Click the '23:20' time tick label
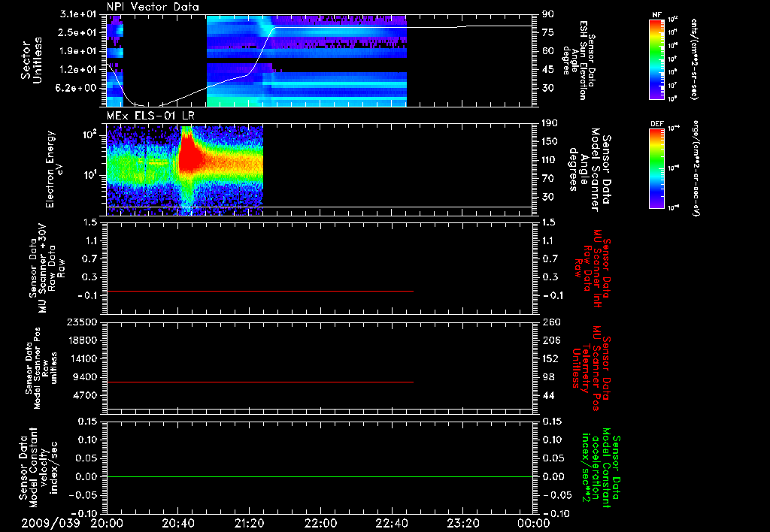Screen dimensions: 770x532 pos(462,523)
